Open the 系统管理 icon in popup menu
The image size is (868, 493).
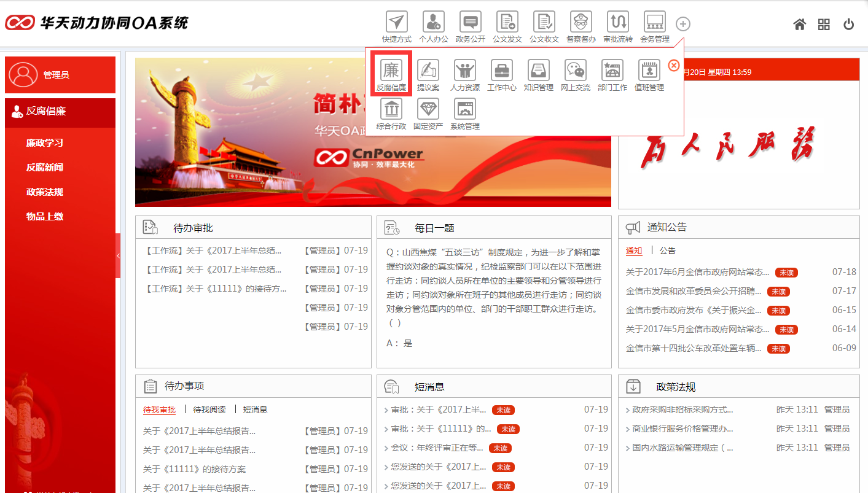(x=464, y=111)
